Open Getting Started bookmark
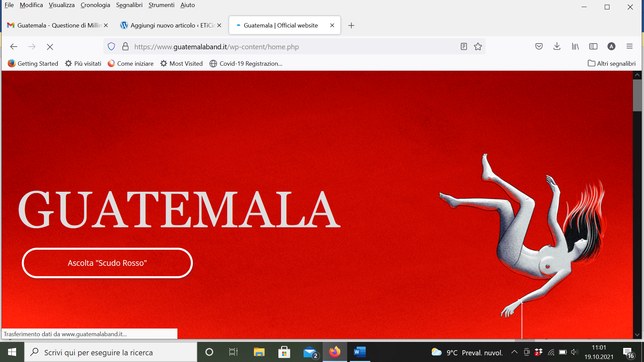 pos(33,64)
